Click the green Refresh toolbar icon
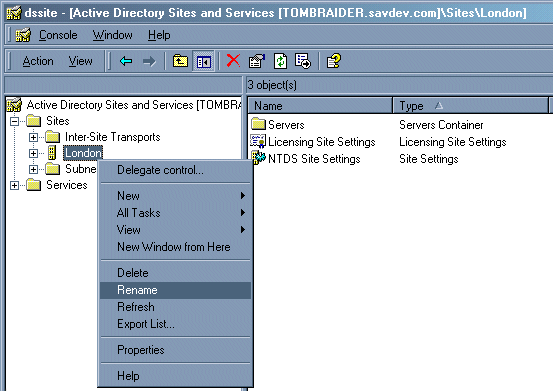The height and width of the screenshot is (391, 553). click(280, 61)
